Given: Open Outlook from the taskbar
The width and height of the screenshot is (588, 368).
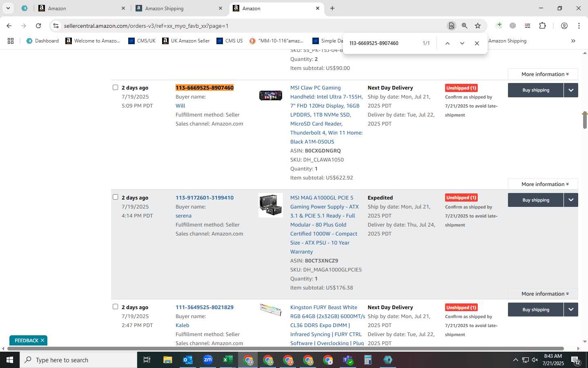Looking at the screenshot, I should (x=187, y=360).
